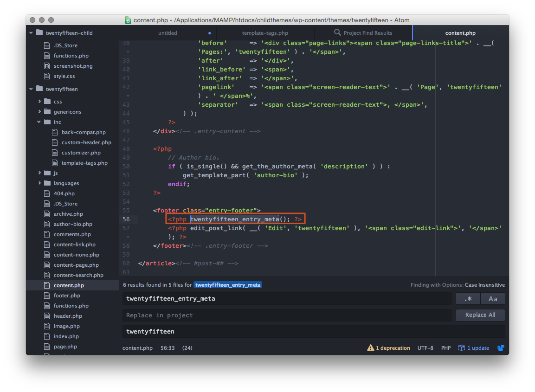Click the index.php file icon
The image size is (535, 392).
(x=47, y=336)
